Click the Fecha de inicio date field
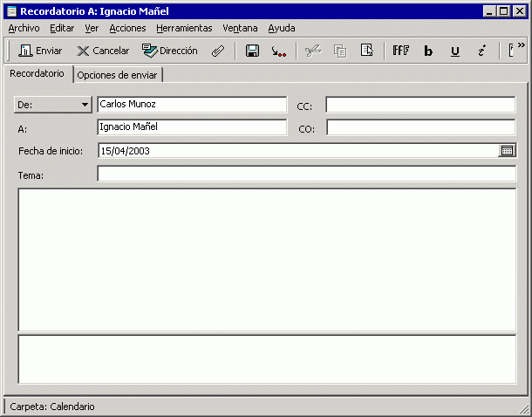The width and height of the screenshot is (532, 417). pos(298,151)
